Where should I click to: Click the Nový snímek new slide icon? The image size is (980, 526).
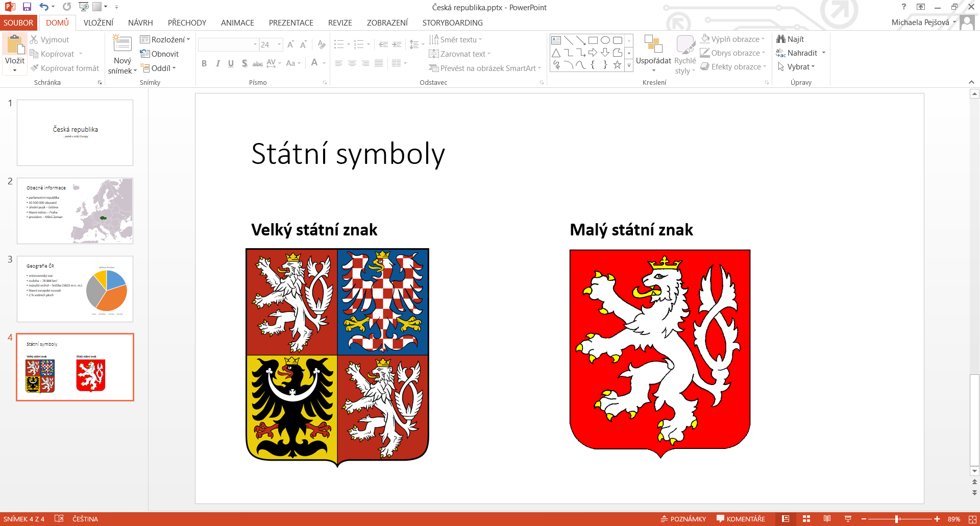click(x=122, y=45)
